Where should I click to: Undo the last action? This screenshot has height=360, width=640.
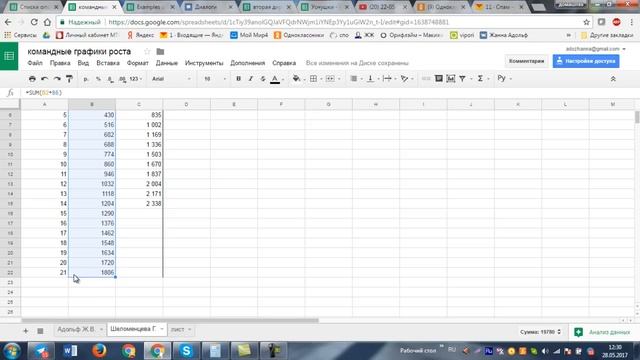44,79
